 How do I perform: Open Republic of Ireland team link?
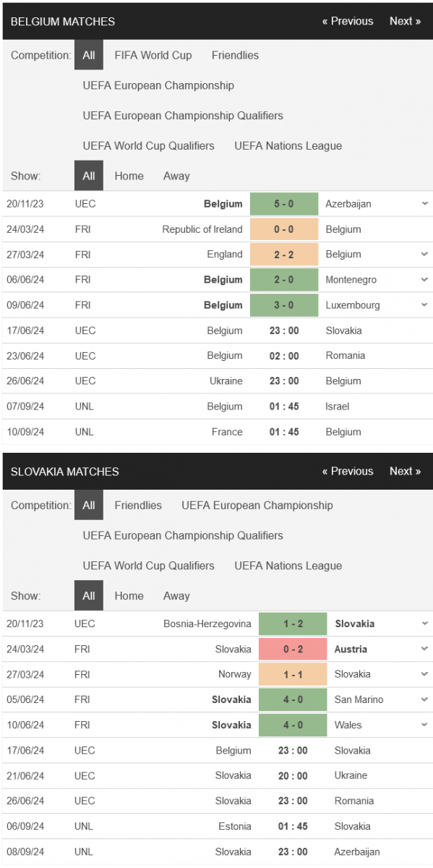click(x=202, y=229)
